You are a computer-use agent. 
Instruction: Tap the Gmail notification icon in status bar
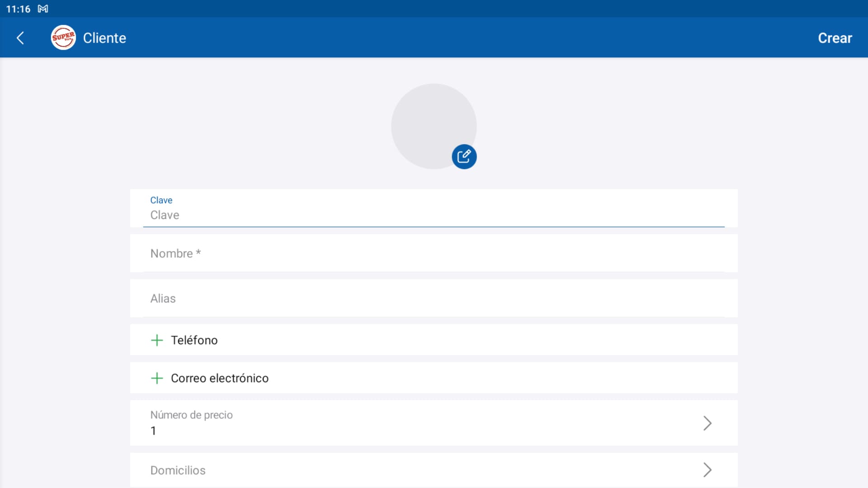pos(43,9)
